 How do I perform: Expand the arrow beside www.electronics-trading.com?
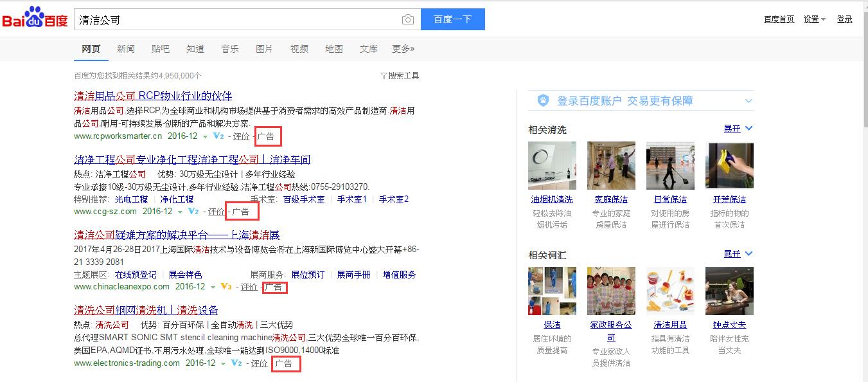(x=224, y=363)
